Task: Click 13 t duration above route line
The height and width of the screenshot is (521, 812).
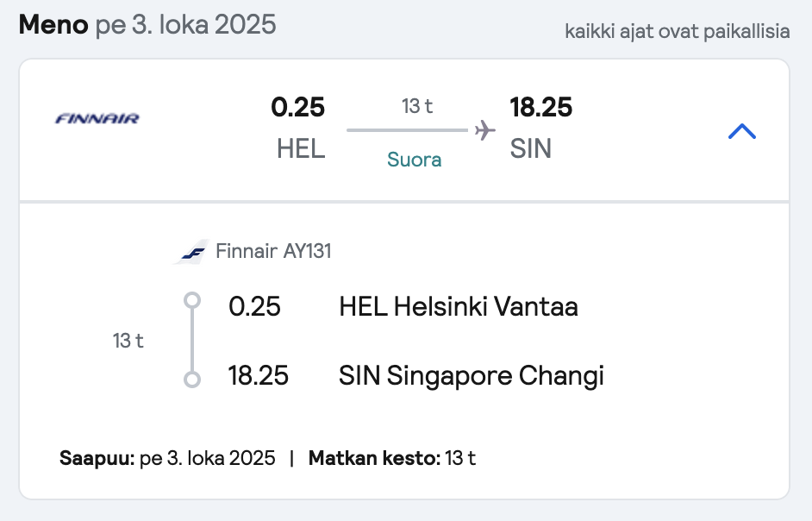Action: pyautogui.click(x=417, y=106)
